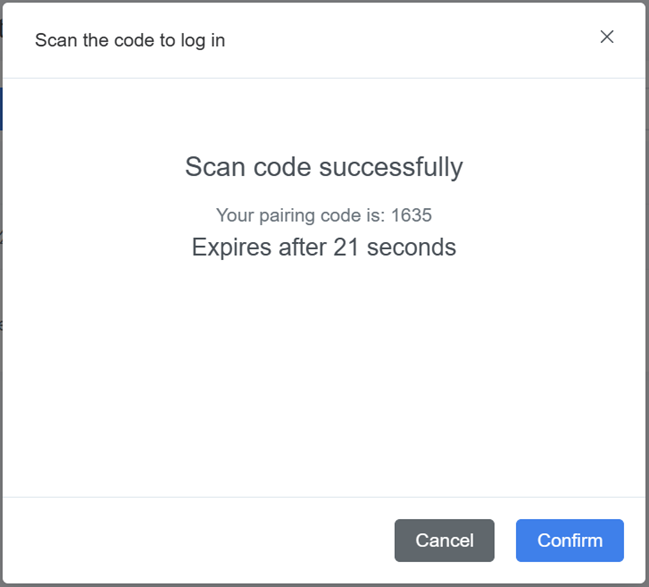Click the "Scan the code to log in" title

[x=130, y=41]
